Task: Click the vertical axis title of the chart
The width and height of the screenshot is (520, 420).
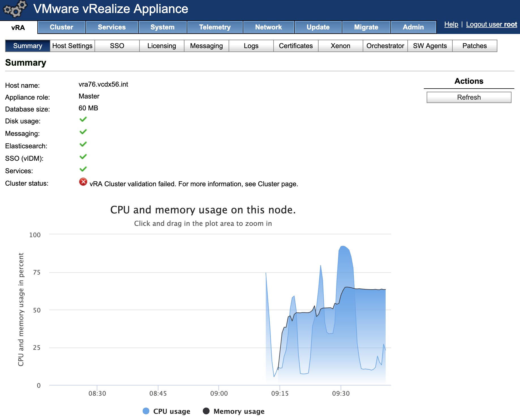Action: (x=21, y=309)
